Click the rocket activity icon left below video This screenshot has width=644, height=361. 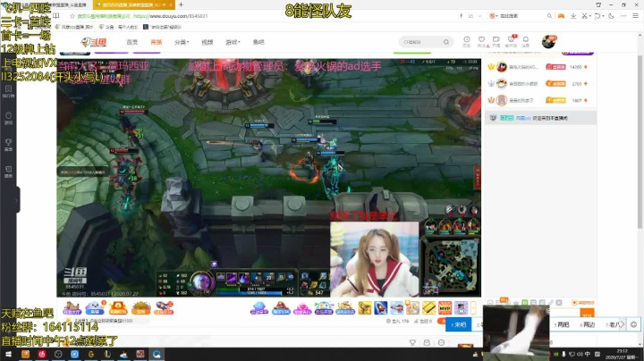(x=164, y=307)
